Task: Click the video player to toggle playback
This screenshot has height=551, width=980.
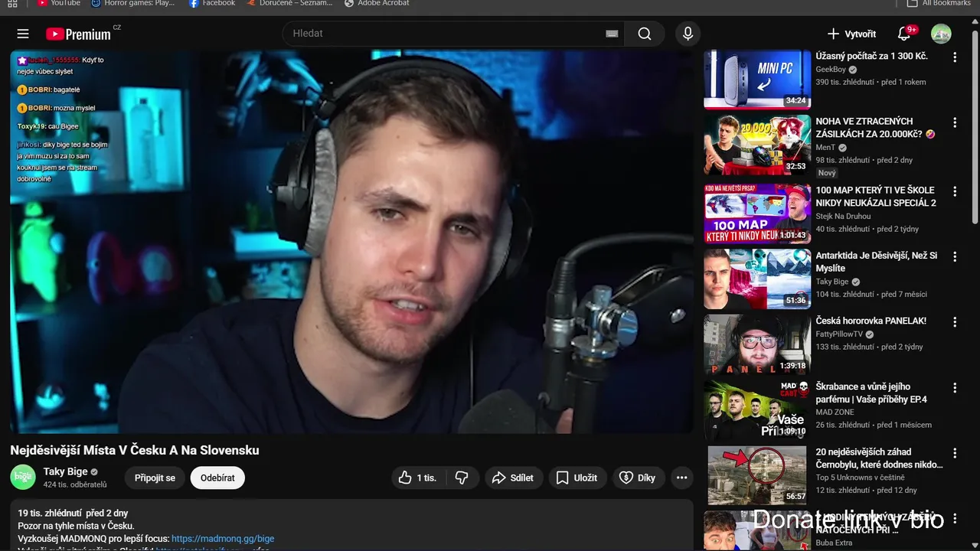Action: (x=351, y=242)
